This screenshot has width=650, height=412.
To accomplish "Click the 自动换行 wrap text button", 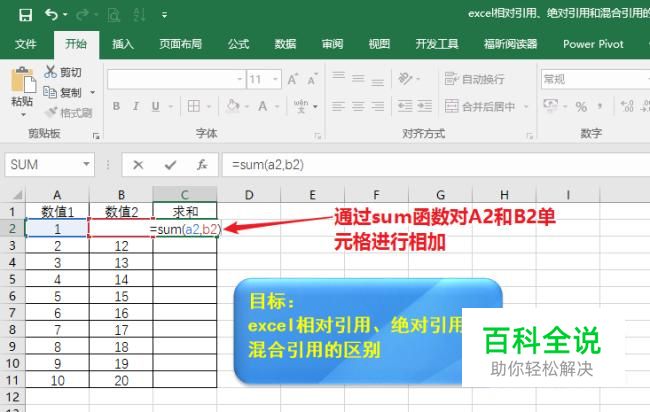I will tap(474, 79).
